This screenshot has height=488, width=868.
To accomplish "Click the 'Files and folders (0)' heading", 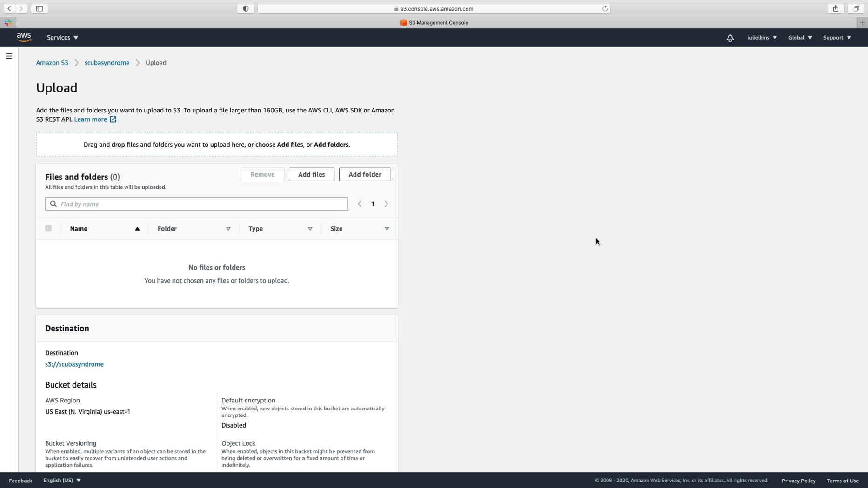I will (82, 177).
